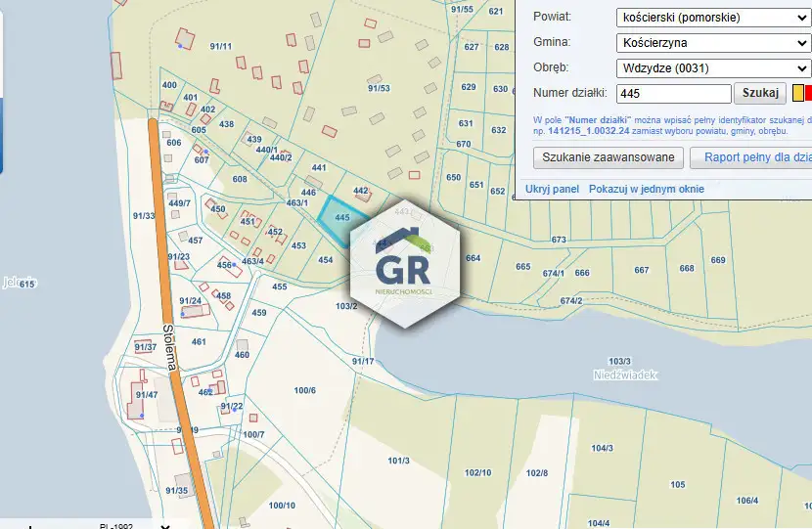This screenshot has width=812, height=529.
Task: Open the Powiat dropdown
Action: (712, 18)
